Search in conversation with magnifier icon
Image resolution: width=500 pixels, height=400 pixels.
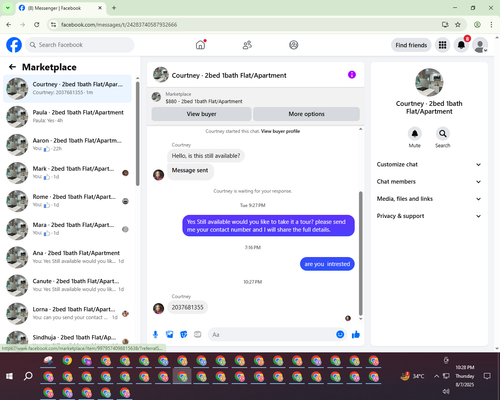(x=443, y=134)
